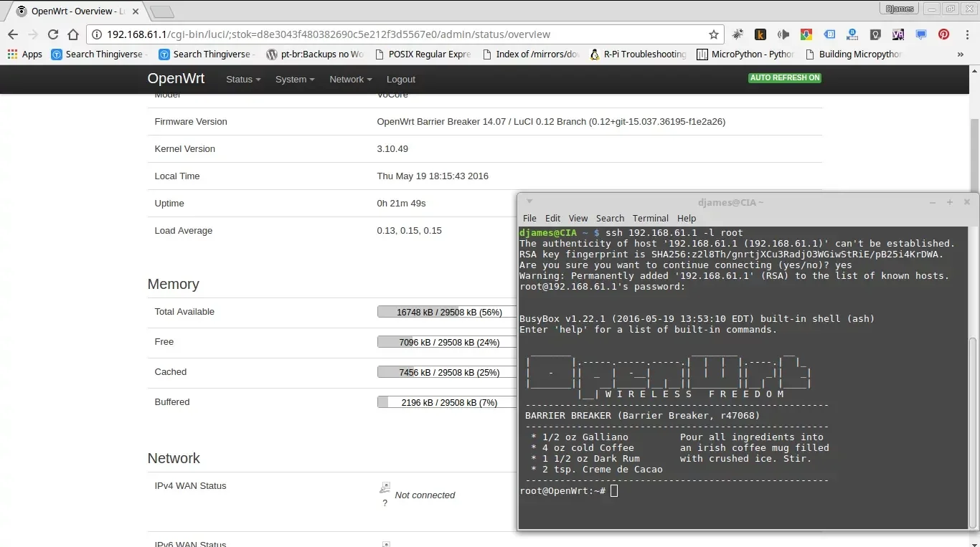Viewport: 980px width, 547px height.
Task: Open the terminal window menu arrow in titlebar
Action: (x=529, y=202)
